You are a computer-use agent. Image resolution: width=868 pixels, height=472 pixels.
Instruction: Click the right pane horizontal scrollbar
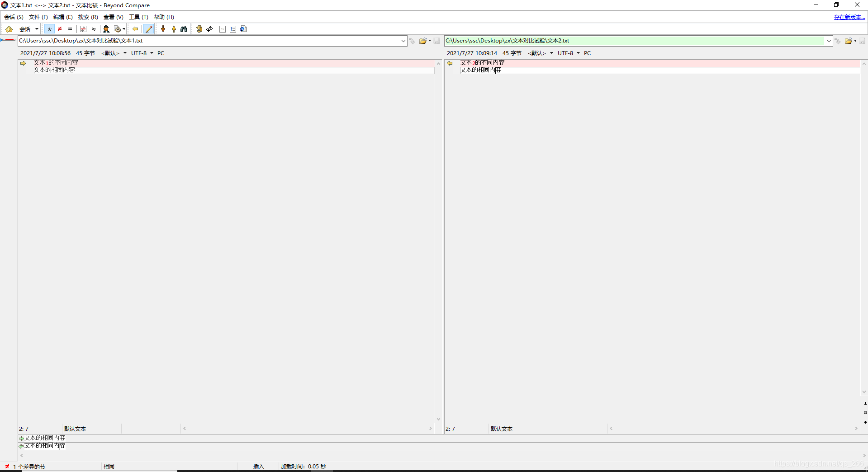coord(733,429)
